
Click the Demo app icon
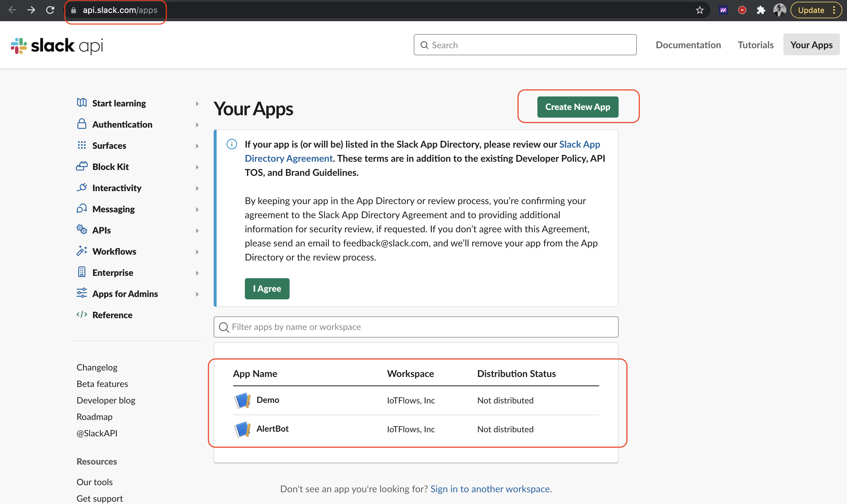click(242, 400)
